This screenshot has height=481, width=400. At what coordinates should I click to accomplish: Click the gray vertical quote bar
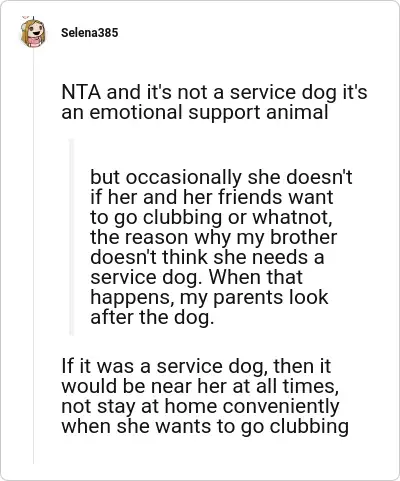(x=71, y=237)
